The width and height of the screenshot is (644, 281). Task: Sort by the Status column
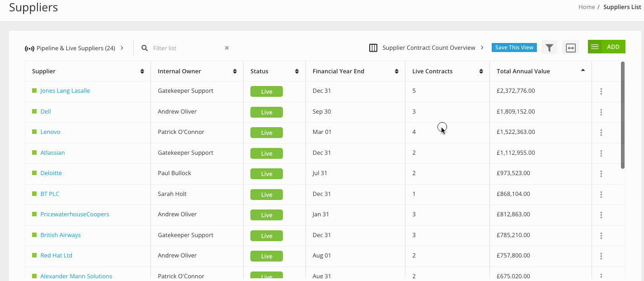296,71
